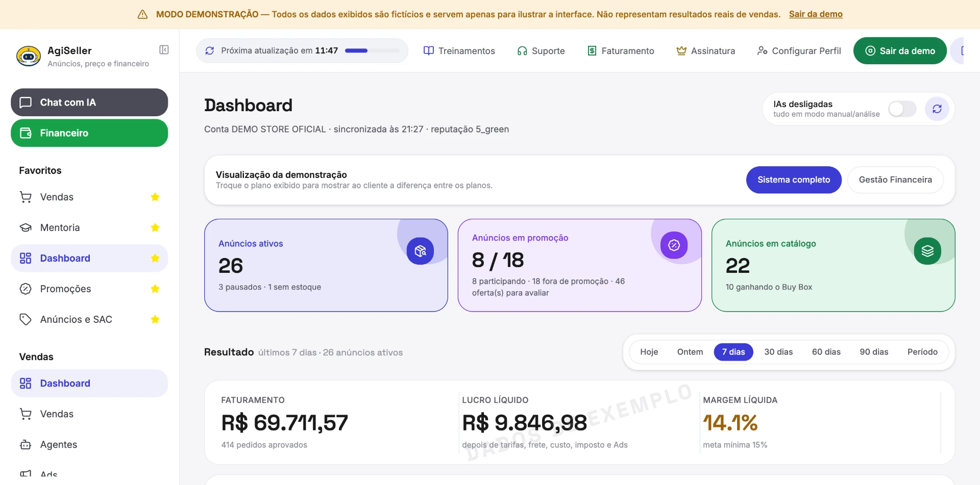Unfavorite Mentoria via its yellow star
Screen dimensions: 980x485
[x=155, y=227]
